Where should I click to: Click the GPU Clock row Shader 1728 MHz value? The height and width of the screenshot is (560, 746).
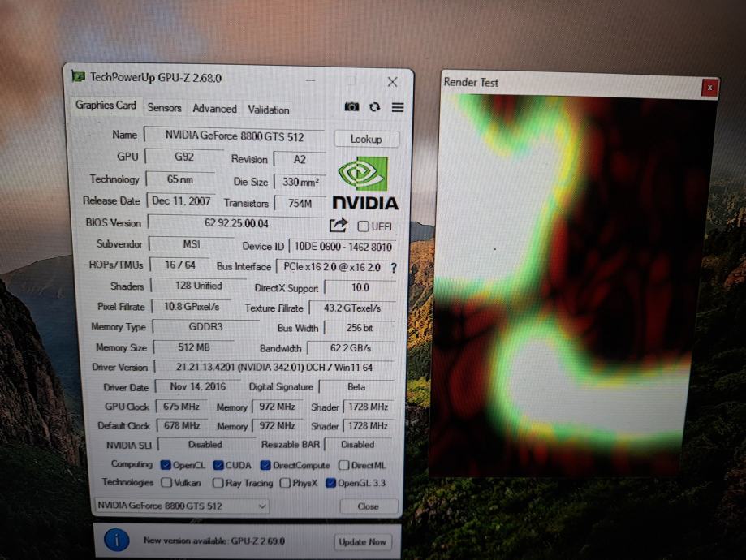click(369, 407)
